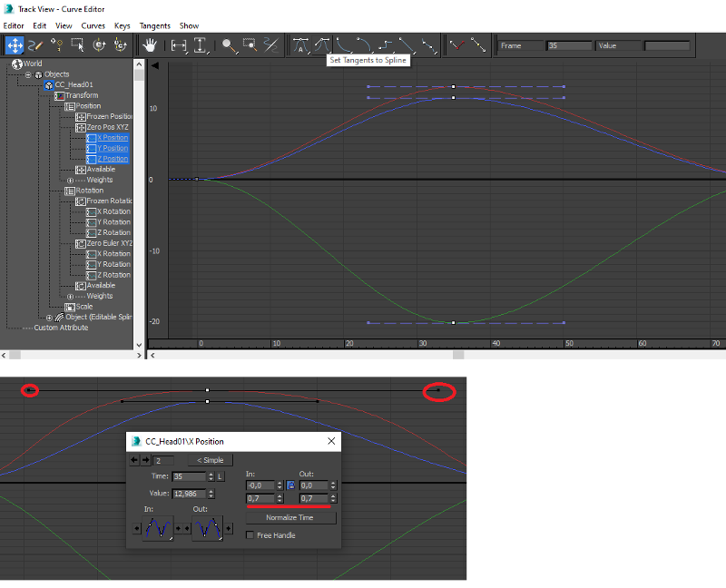This screenshot has width=726, height=588.
Task: Set Tangents to Fast
Action: (x=344, y=45)
